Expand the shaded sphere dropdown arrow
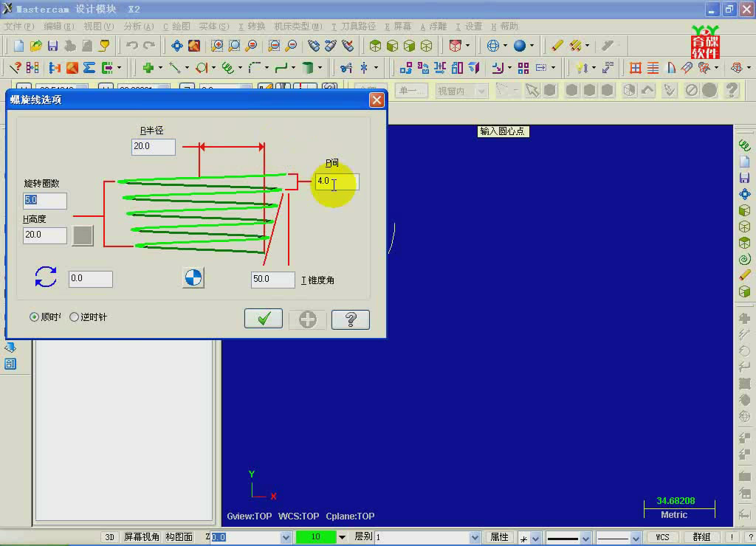The height and width of the screenshot is (546, 756). [x=532, y=46]
